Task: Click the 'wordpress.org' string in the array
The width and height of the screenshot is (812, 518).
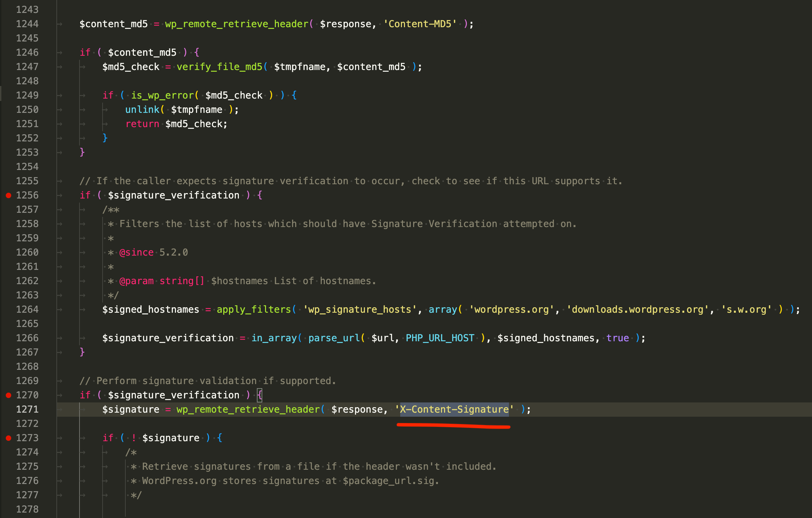Action: [x=512, y=309]
